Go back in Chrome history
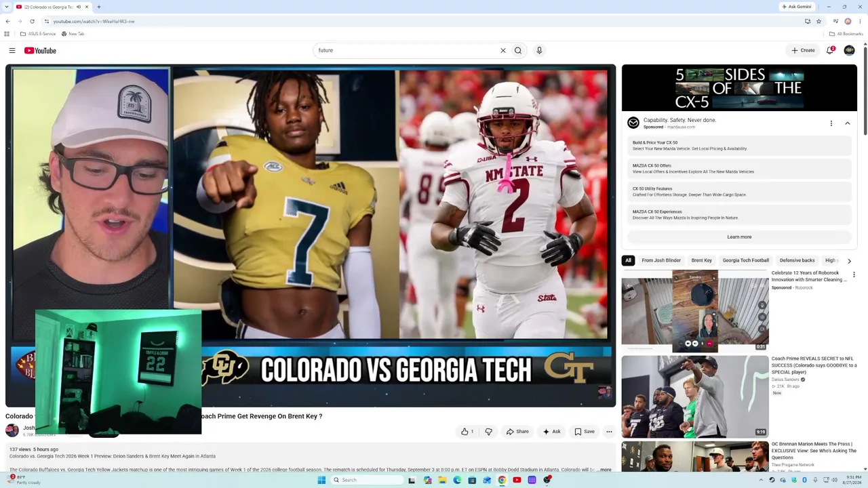Image resolution: width=868 pixels, height=488 pixels. 7,21
